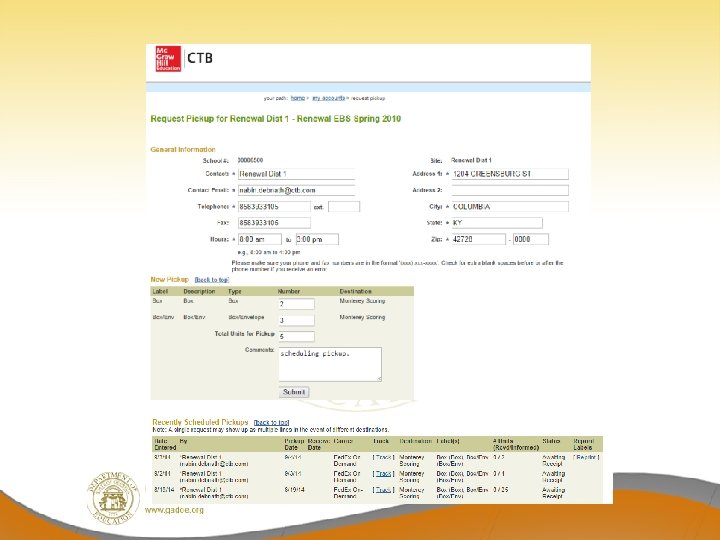Viewport: 720px width, 540px height.
Task: Click the 'Monterey Scoring' destination in Box row
Action: click(x=362, y=301)
